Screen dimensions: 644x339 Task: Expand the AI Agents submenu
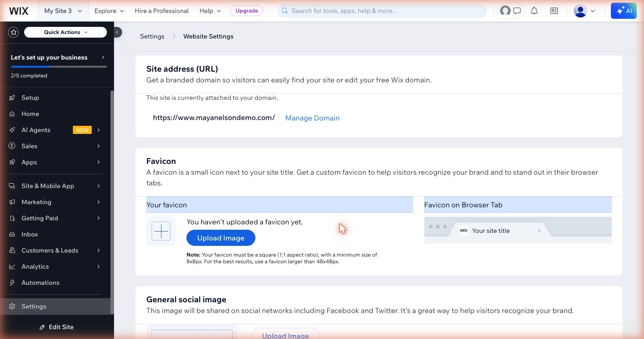(x=98, y=130)
